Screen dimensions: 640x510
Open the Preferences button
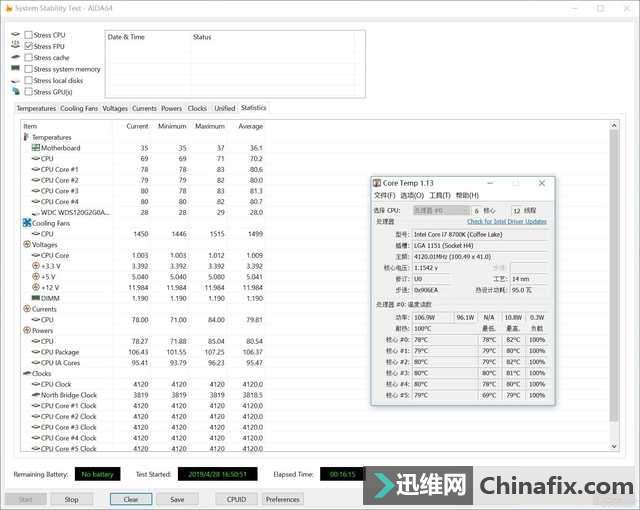[x=282, y=499]
